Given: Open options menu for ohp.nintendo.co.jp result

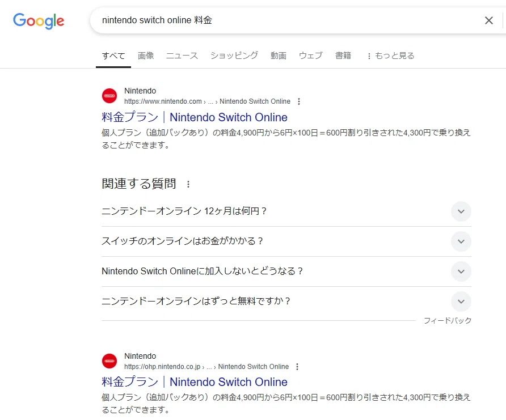Looking at the screenshot, I should coord(297,367).
